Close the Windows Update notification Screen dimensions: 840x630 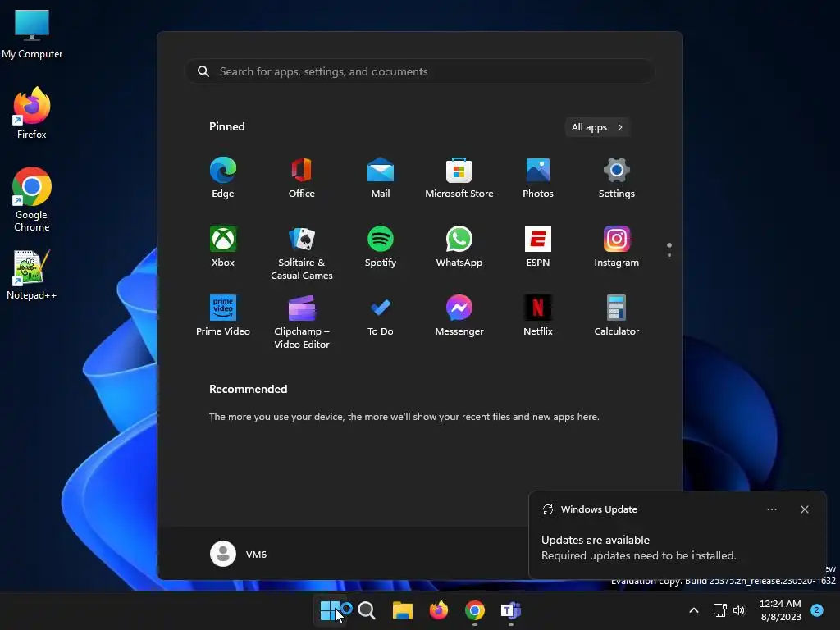805,509
